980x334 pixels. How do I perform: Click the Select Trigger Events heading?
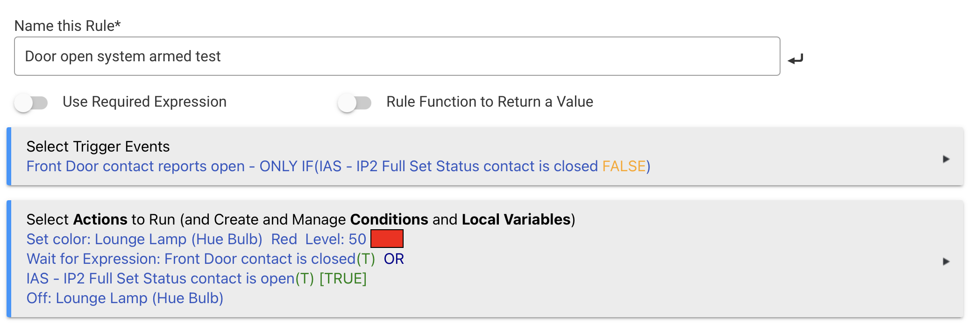click(98, 146)
